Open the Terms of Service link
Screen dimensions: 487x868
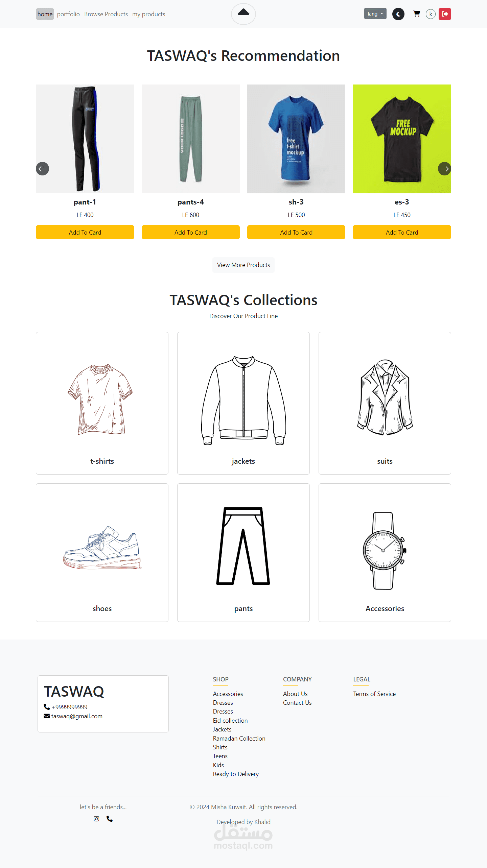(374, 694)
